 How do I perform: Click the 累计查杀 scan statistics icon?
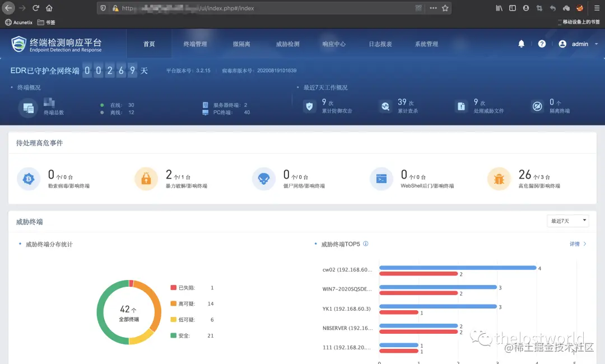pos(385,106)
